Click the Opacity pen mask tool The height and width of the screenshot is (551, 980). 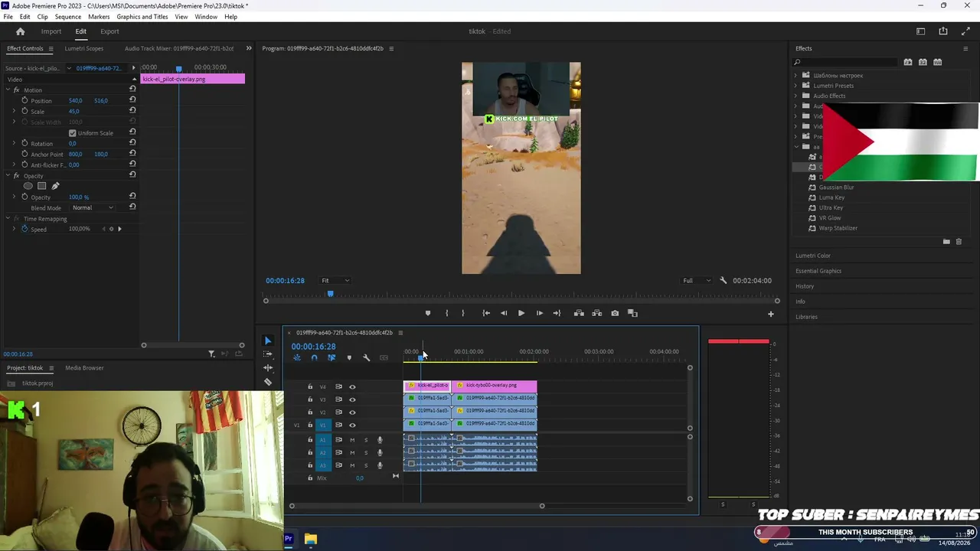coord(55,186)
